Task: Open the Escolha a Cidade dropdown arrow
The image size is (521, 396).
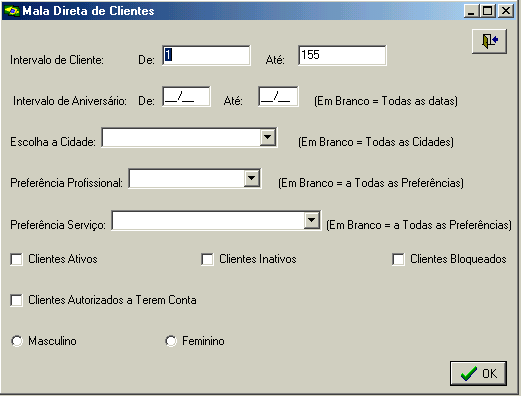Action: 268,137
